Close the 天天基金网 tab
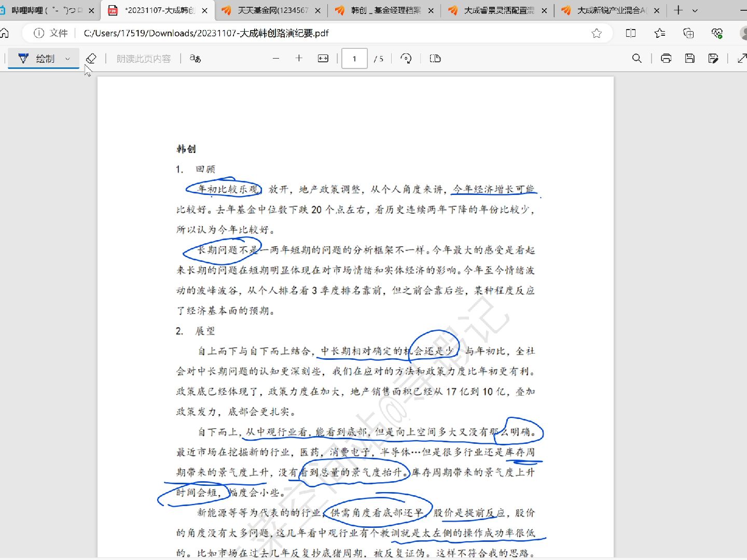Viewport: 747px width, 560px height. click(317, 10)
